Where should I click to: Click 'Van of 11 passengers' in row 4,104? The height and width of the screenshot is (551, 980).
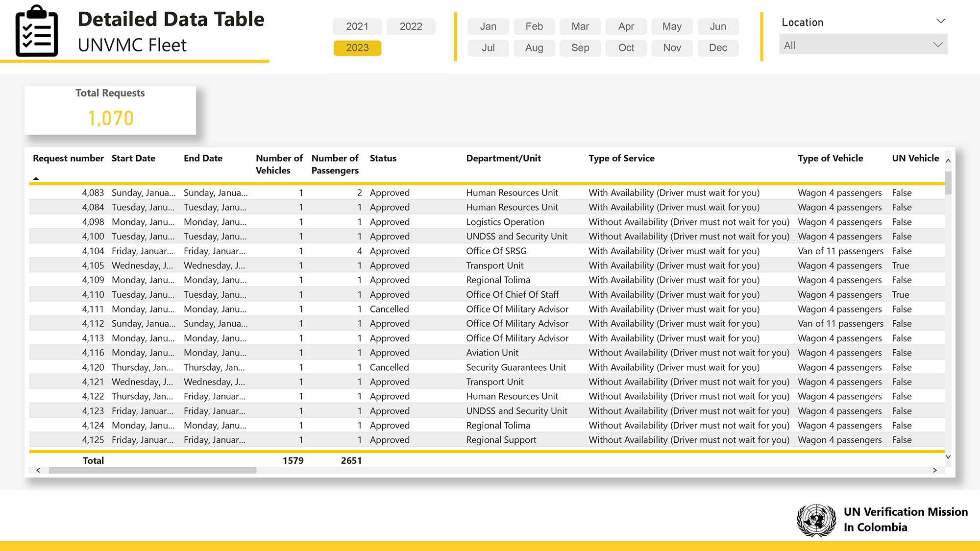point(840,251)
